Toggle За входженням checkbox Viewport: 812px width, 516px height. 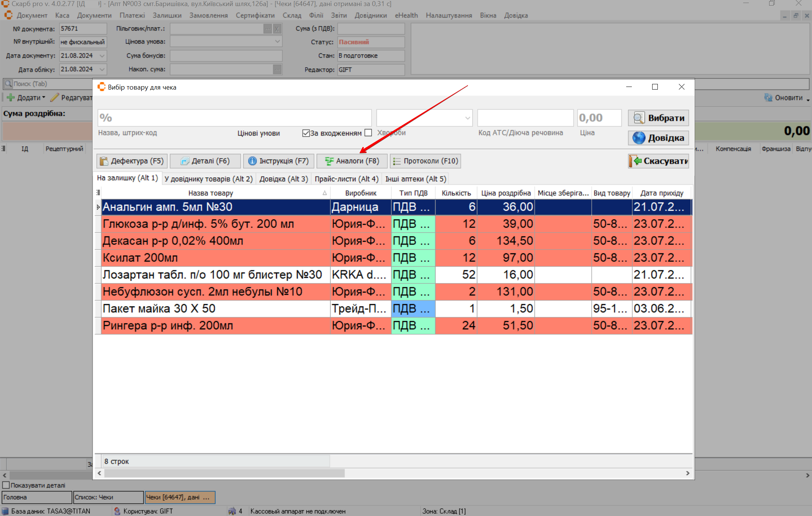click(306, 133)
